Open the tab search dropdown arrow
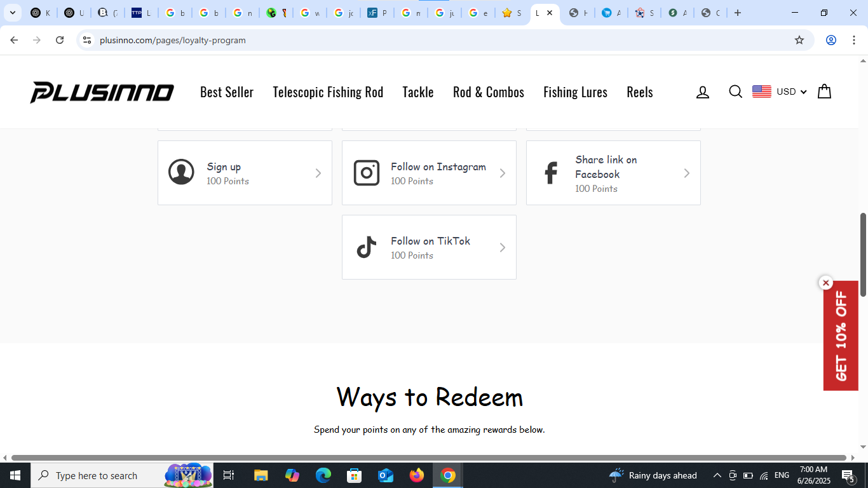 (12, 13)
